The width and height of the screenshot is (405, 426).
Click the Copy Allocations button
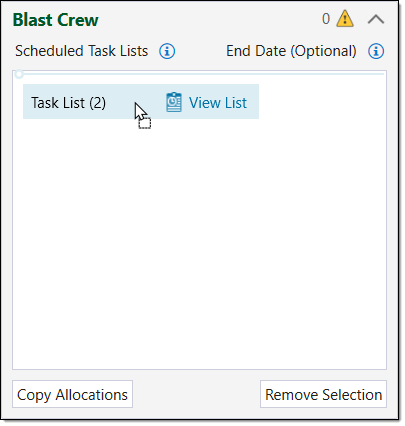click(x=72, y=394)
